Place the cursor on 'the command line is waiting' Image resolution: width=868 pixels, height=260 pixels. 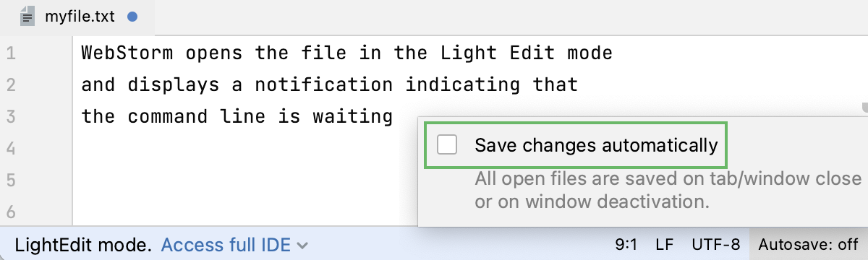[x=237, y=116]
